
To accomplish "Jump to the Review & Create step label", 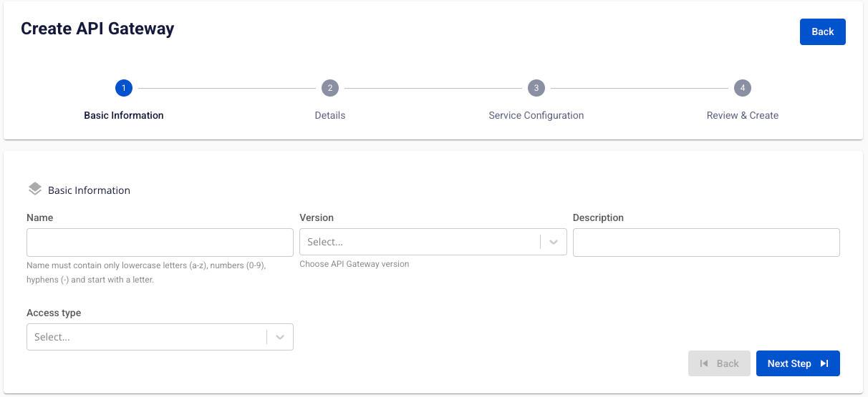I will click(x=742, y=115).
